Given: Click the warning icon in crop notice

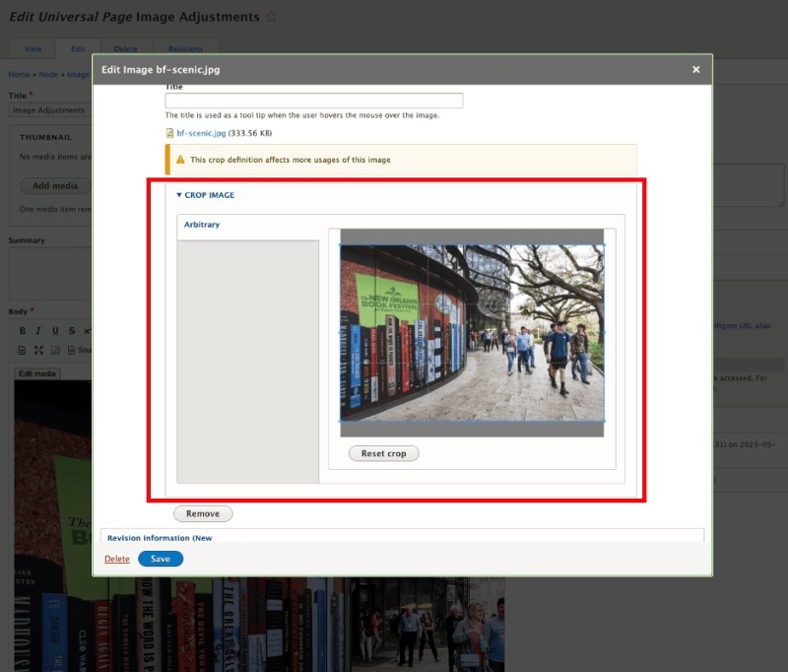Looking at the screenshot, I should 180,160.
